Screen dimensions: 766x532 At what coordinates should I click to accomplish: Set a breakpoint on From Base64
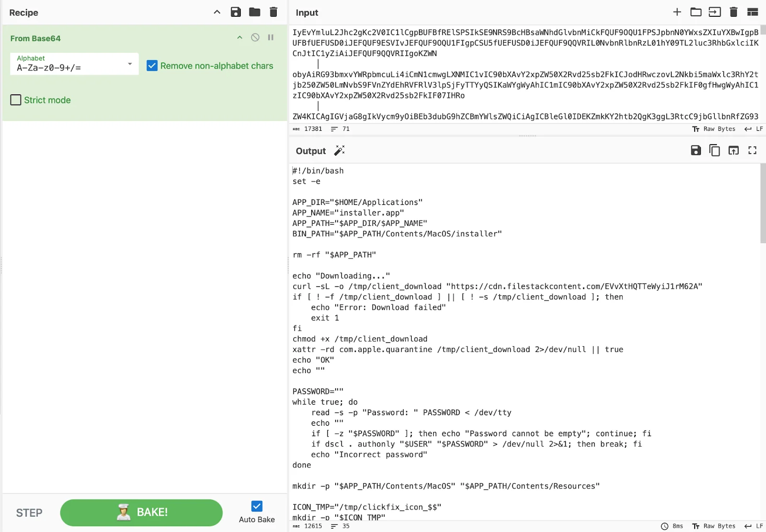pyautogui.click(x=270, y=37)
